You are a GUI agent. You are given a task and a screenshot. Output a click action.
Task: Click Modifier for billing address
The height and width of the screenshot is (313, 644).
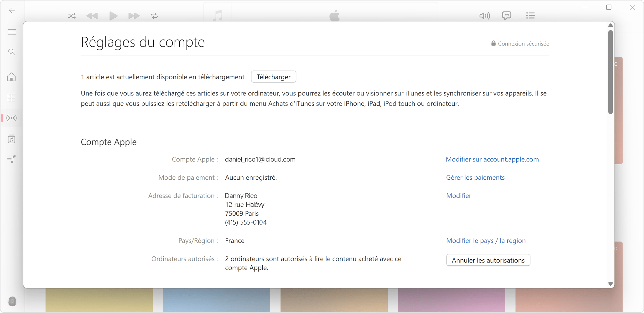459,196
